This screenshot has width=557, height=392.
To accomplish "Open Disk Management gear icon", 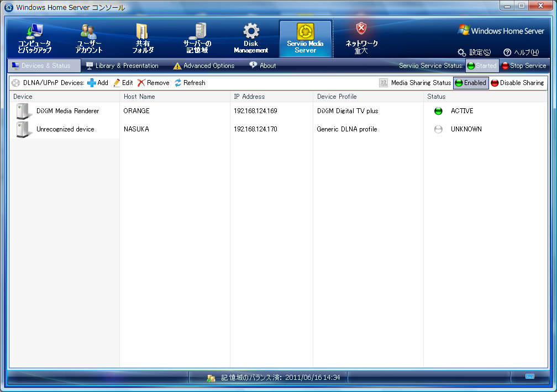I will pos(251,31).
